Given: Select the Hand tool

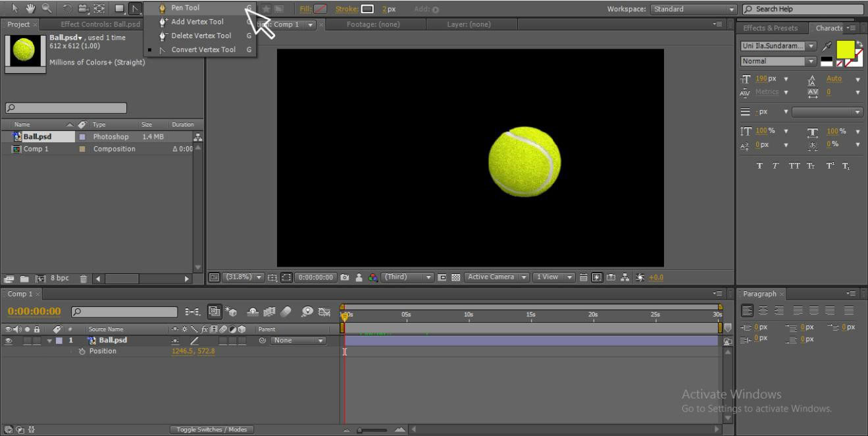Looking at the screenshot, I should pyautogui.click(x=31, y=9).
